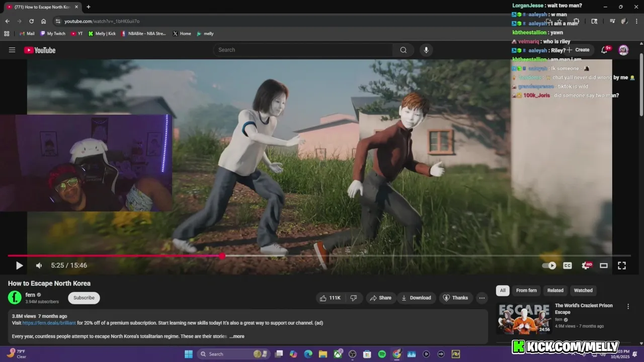This screenshot has height=362, width=644.
Task: Select the All filter chip
Action: click(503, 290)
